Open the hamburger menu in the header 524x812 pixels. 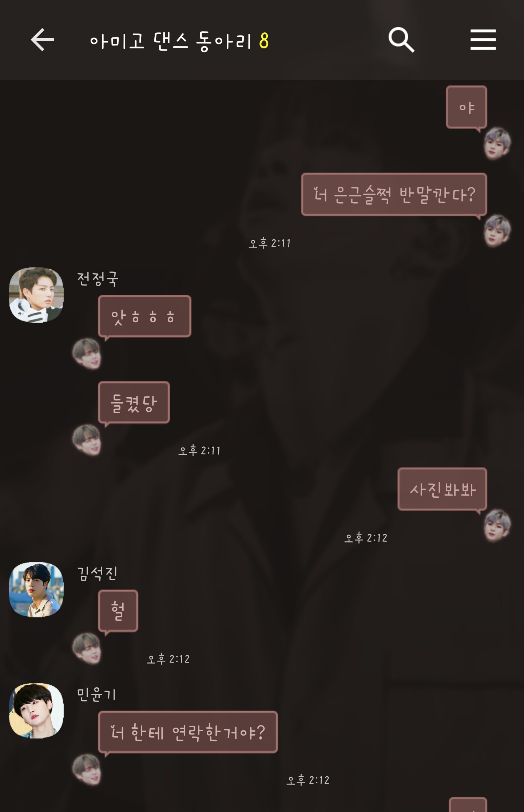point(483,40)
